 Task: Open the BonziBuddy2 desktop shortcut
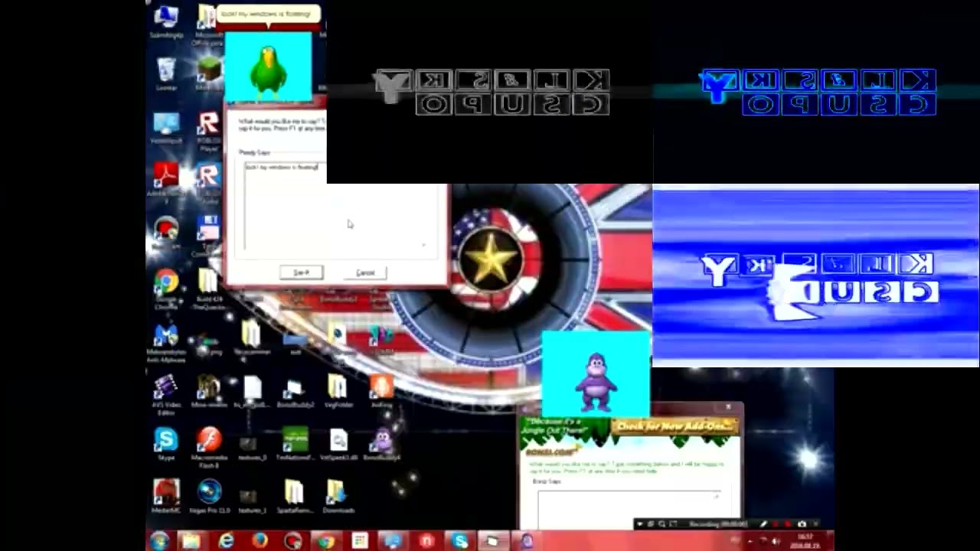[295, 392]
